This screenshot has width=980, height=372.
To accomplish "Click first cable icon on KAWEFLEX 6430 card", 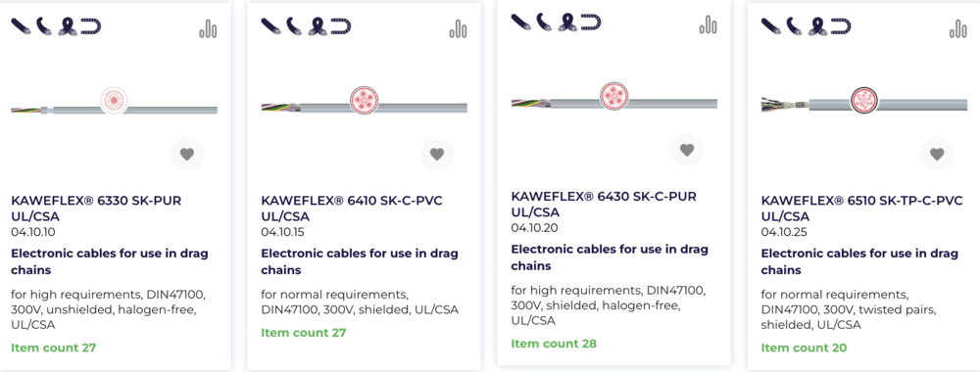I will click(520, 22).
